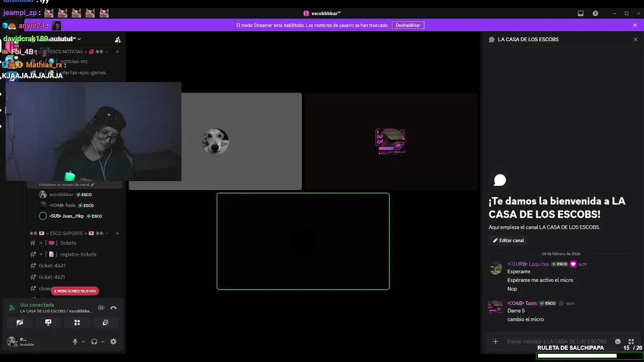Add channel to ESCO NOTICIAS category
This screenshot has height=362, width=644.
click(117, 51)
